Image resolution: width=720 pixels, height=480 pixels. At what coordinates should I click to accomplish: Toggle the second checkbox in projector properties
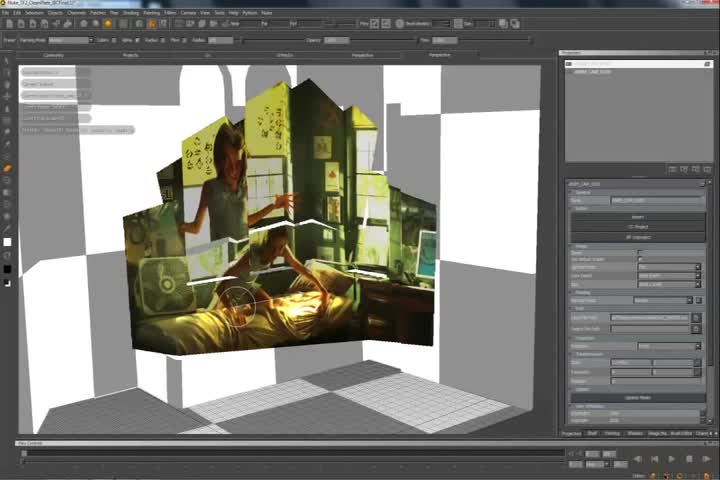click(x=641, y=259)
